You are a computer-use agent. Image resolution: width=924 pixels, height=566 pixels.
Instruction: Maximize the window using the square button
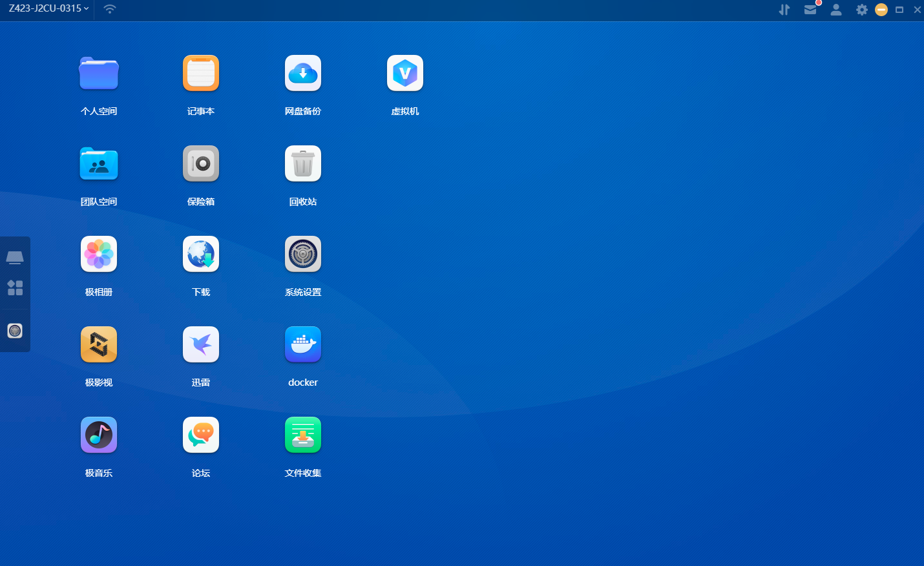tap(899, 10)
